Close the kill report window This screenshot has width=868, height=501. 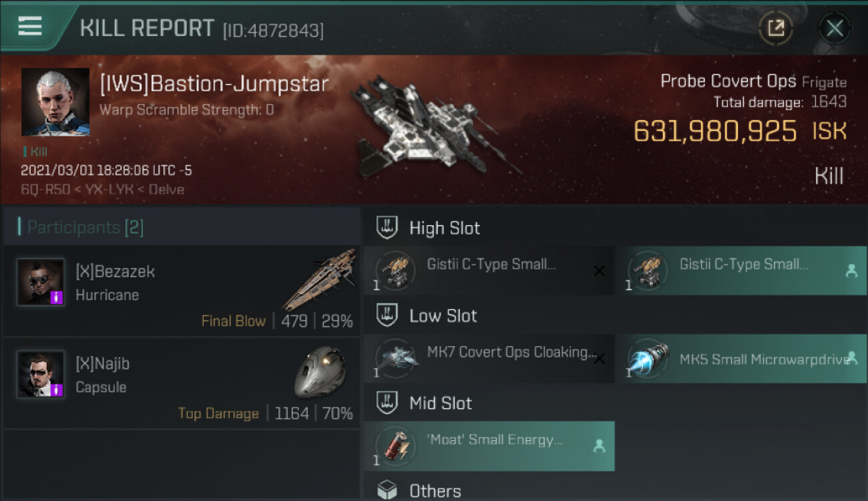click(835, 28)
